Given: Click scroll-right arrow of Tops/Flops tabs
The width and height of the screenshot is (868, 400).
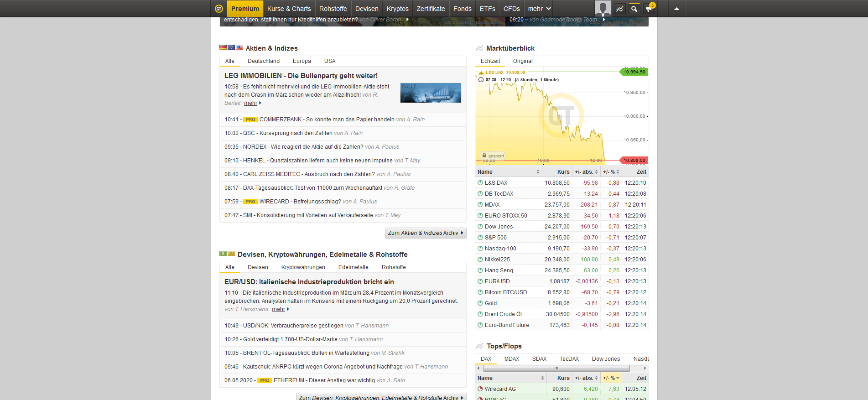Looking at the screenshot, I should click(x=645, y=368).
